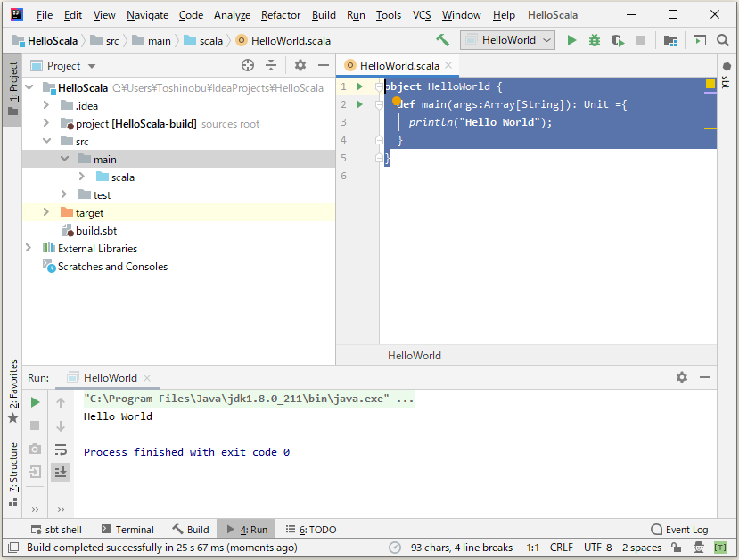Viewport: 739px width, 560px height.
Task: Click the grayed Stop button in the toolbar
Action: point(641,40)
